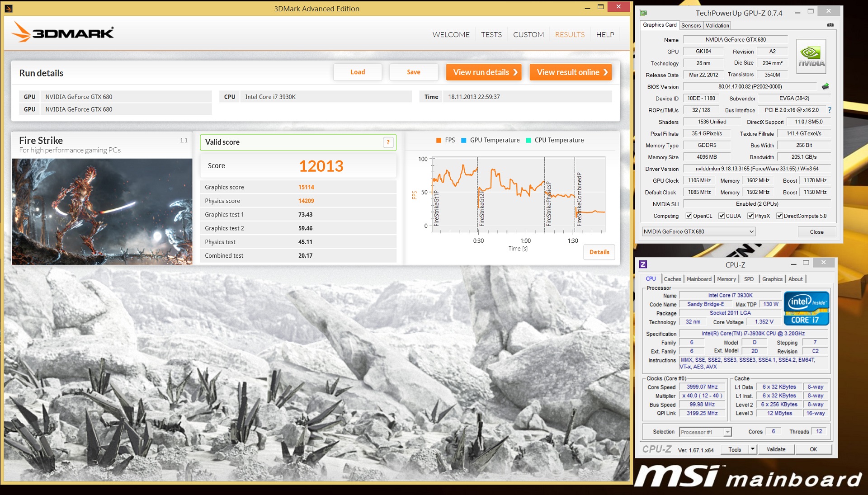The height and width of the screenshot is (495, 868).
Task: Minimize the CPU-Z window
Action: 793,264
